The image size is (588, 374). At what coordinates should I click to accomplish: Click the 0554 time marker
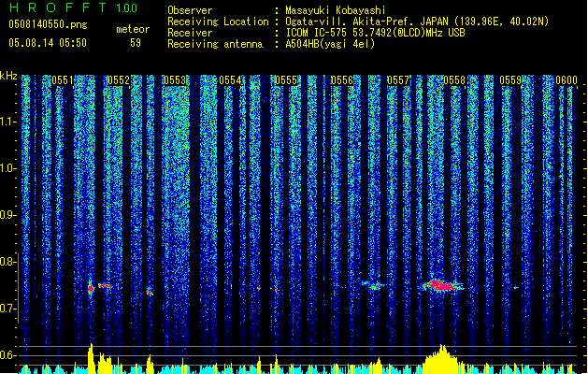(230, 80)
